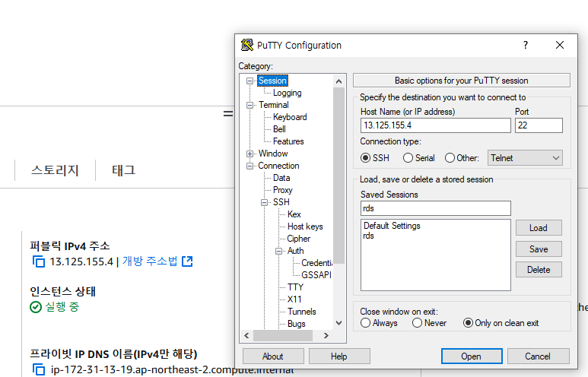Select the X11 category
The width and height of the screenshot is (588, 377).
click(294, 299)
